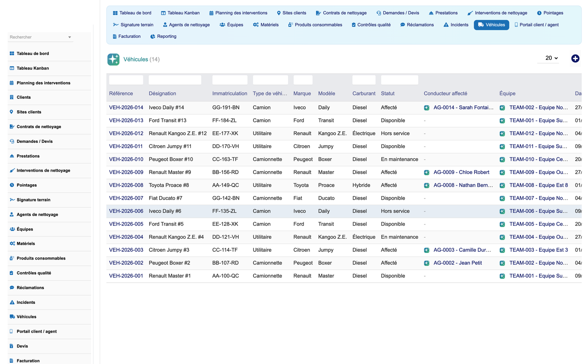Screen dimensions: 588x364
Task: Open vehicle VEH-2026-009 reference link
Action: [x=126, y=172]
